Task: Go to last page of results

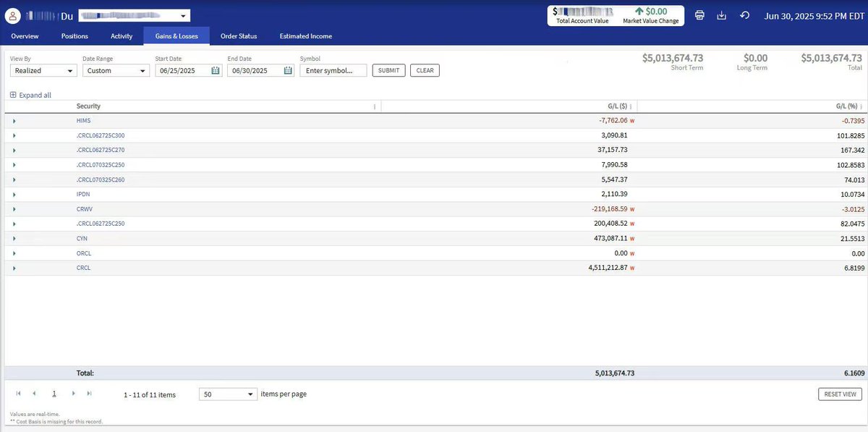Action: [89, 394]
